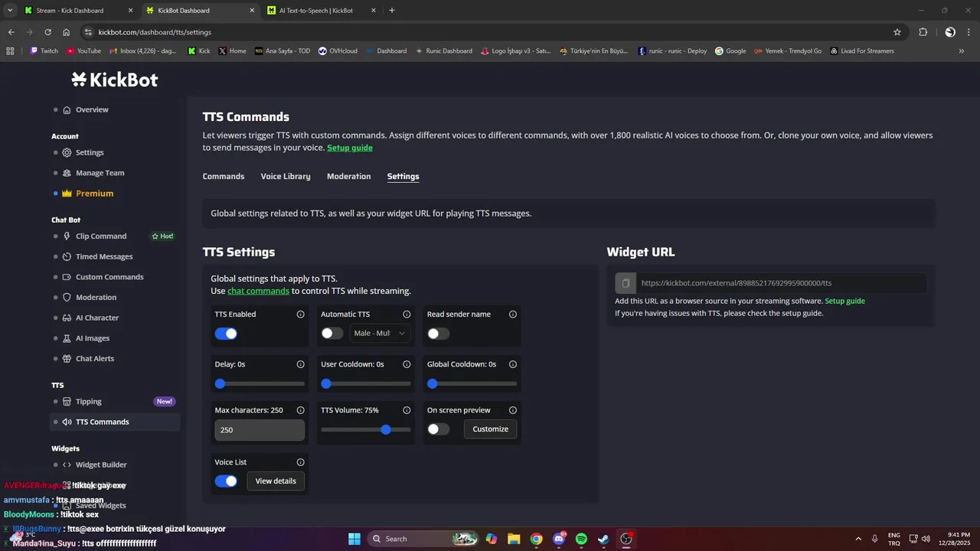Open the Moderation tab in TTS Commands
Image resolution: width=980 pixels, height=551 pixels.
348,177
